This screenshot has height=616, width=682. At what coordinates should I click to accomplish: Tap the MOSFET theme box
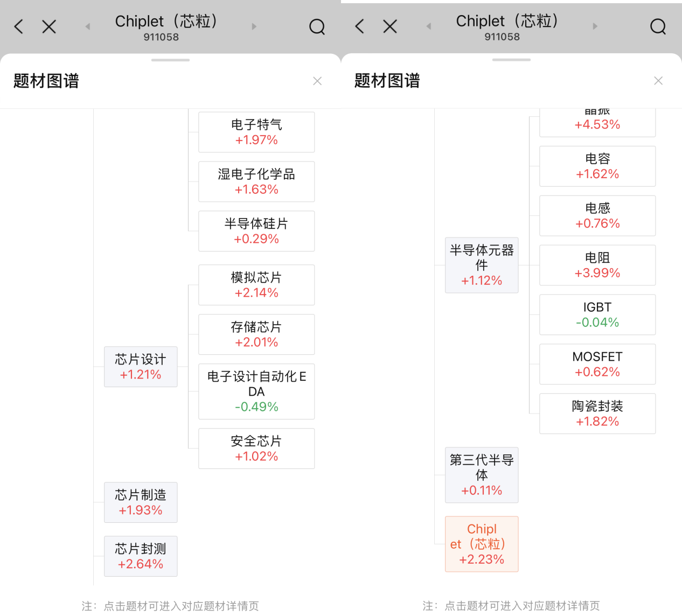[597, 364]
